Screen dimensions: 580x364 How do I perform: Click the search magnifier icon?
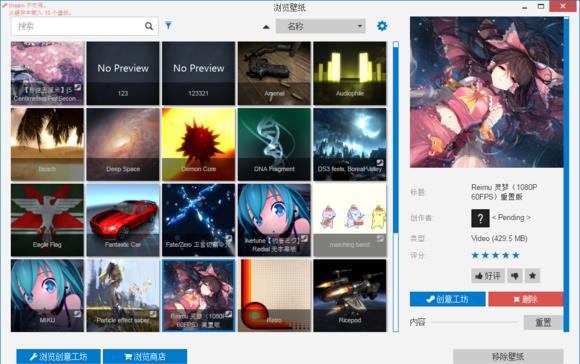point(149,26)
